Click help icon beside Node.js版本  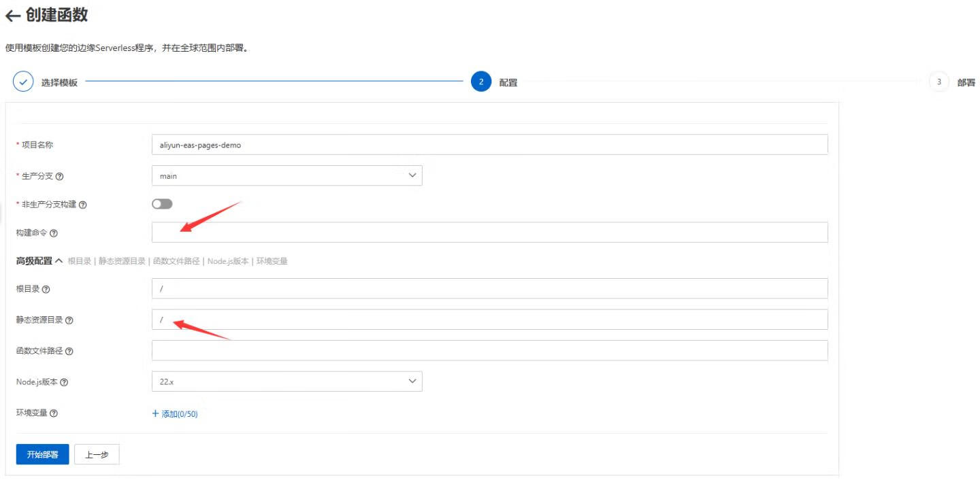pos(64,382)
